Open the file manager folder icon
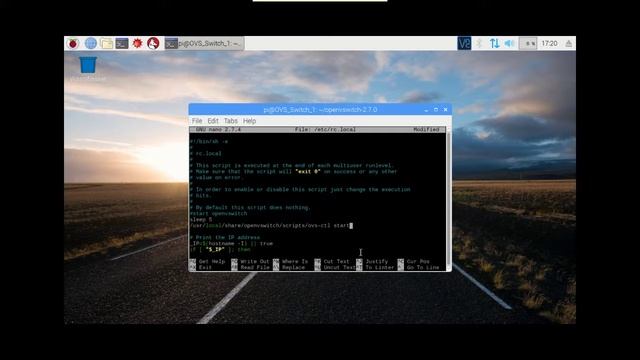 (107, 43)
